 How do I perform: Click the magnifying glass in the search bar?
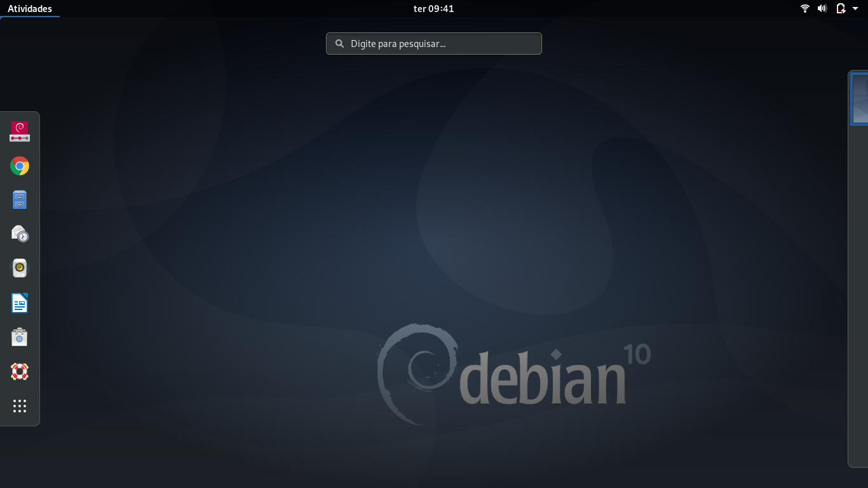tap(340, 43)
